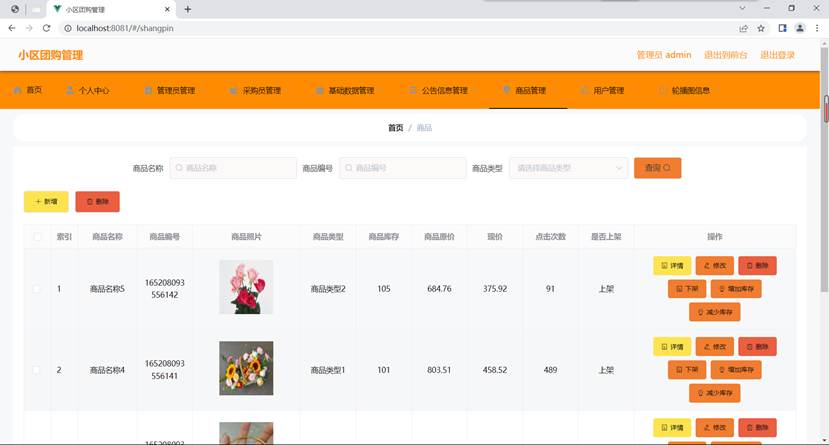Click 删除 in the third product row
This screenshot has height=445, width=829.
pyautogui.click(x=757, y=428)
